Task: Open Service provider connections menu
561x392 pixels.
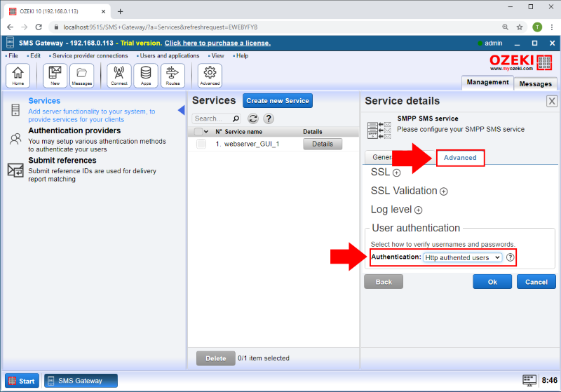Action: 90,56
